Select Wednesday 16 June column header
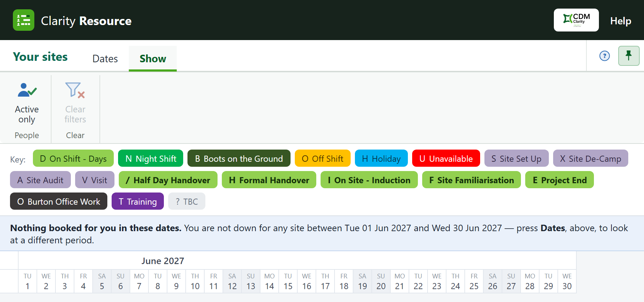644x302 pixels. (x=307, y=281)
